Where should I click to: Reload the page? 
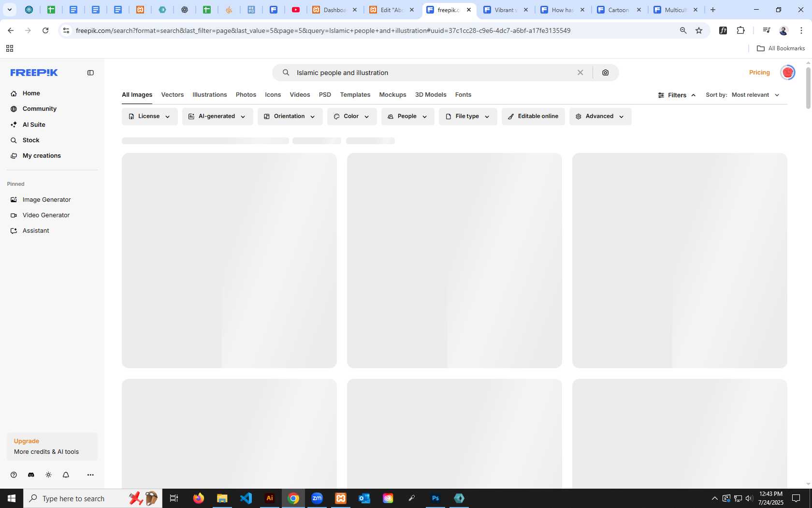tap(45, 30)
